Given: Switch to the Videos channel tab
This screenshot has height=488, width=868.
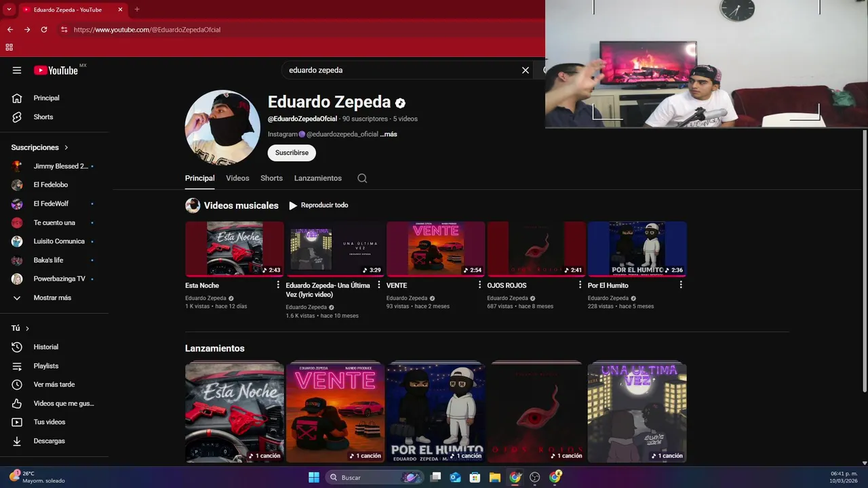Looking at the screenshot, I should pyautogui.click(x=237, y=178).
